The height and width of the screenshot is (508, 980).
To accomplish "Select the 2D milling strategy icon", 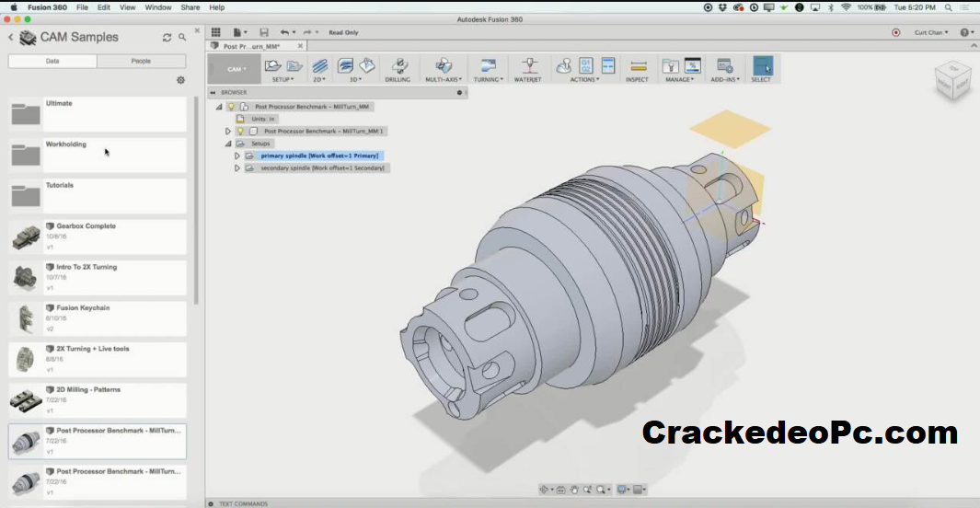I will 320,65.
